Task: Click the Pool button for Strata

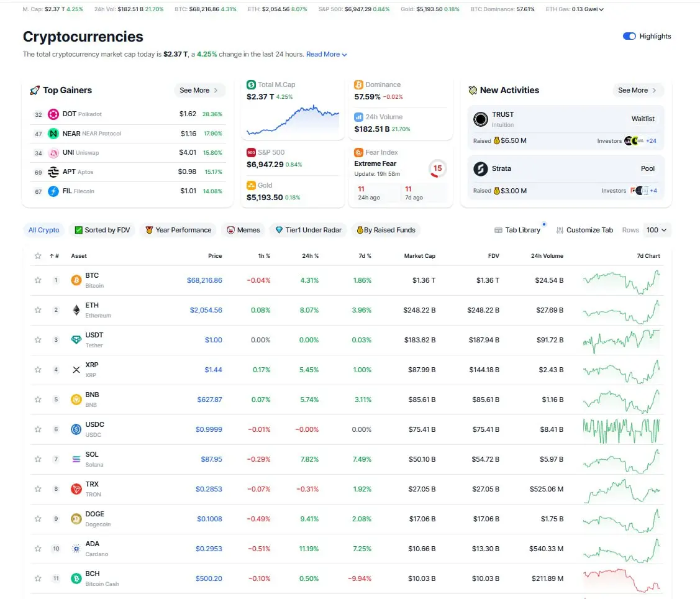Action: (x=648, y=168)
